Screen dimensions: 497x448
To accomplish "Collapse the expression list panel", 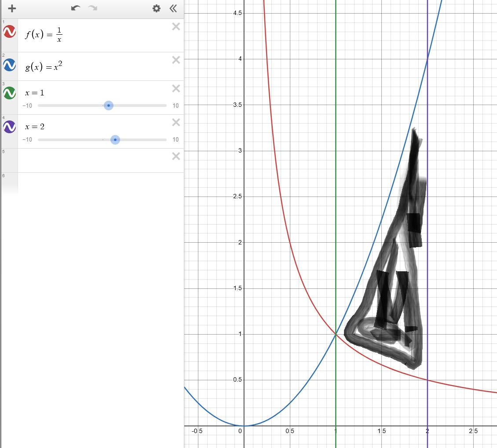I will tap(173, 8).
